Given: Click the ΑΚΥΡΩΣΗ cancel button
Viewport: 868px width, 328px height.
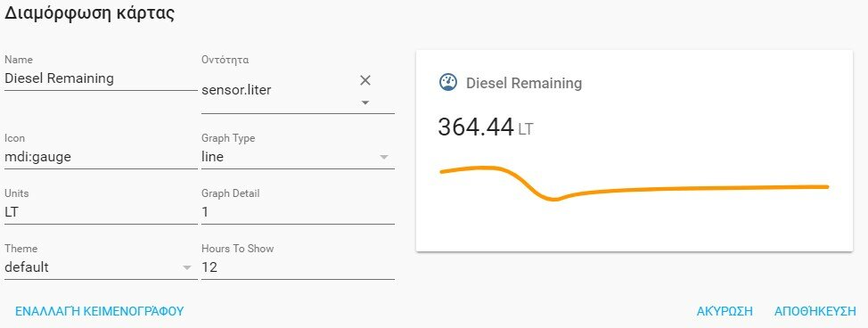Looking at the screenshot, I should pyautogui.click(x=725, y=311).
